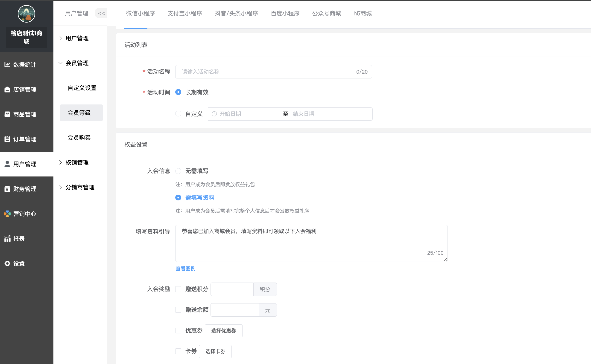Expand 分销商管理 submenu chevron
Screen dimensions: 591x364
pos(61,187)
